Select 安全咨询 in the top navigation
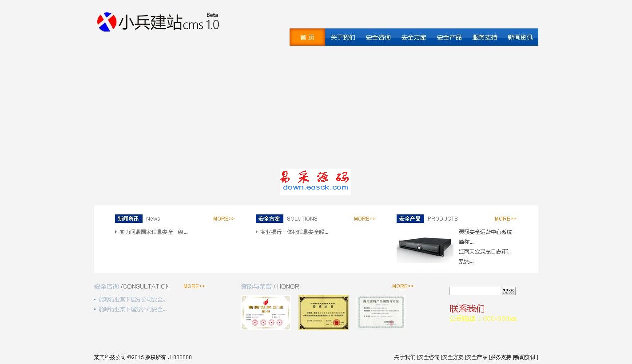632x364 pixels. pos(378,37)
